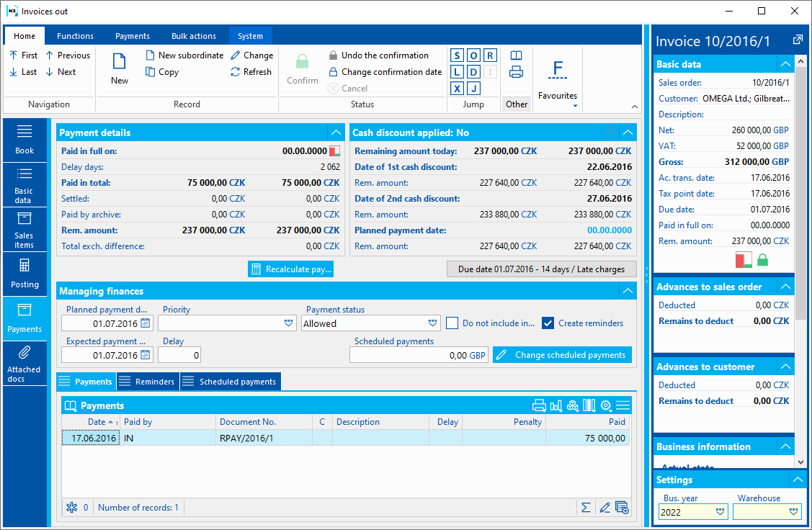Uncheck Create reminders checkbox
Screen dimensions: 812x530
coord(548,323)
